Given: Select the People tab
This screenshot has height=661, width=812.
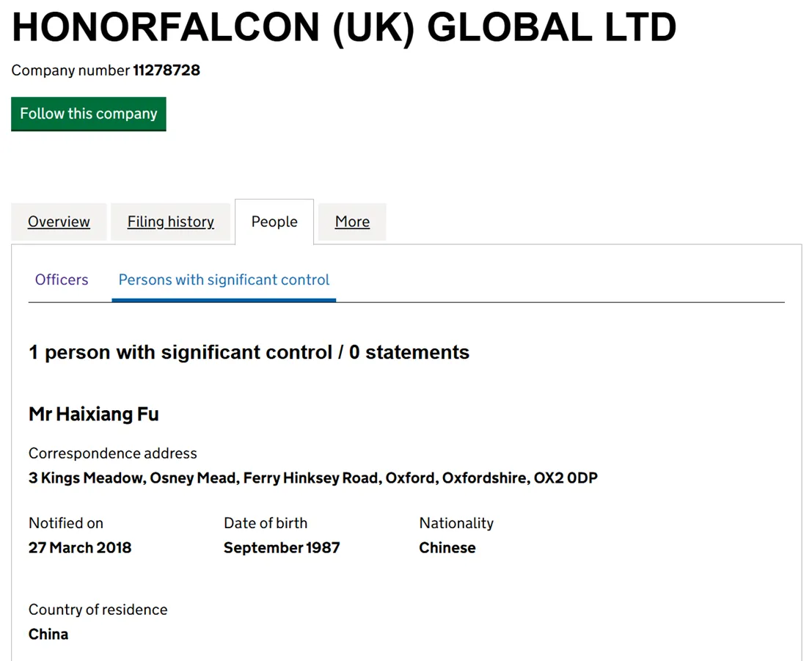Looking at the screenshot, I should pos(274,222).
